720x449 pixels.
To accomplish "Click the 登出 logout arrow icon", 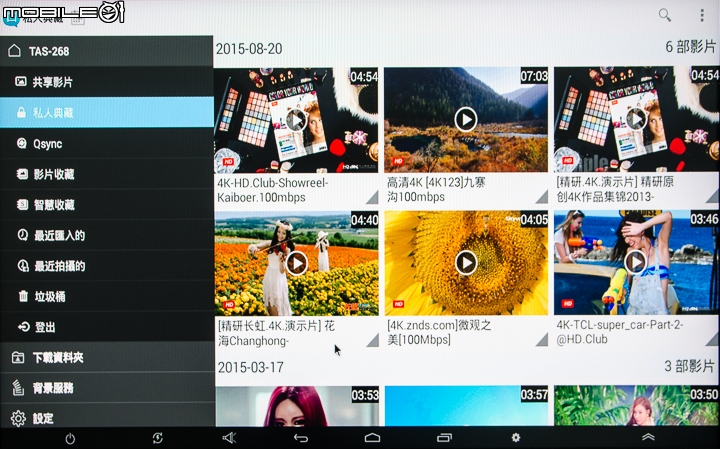I will click(23, 327).
